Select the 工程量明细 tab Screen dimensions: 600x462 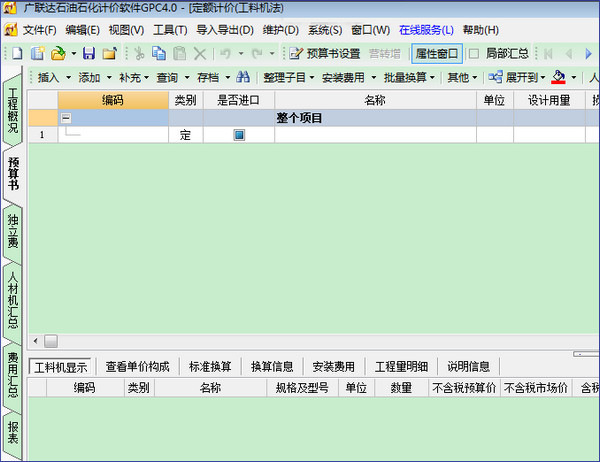(x=401, y=367)
